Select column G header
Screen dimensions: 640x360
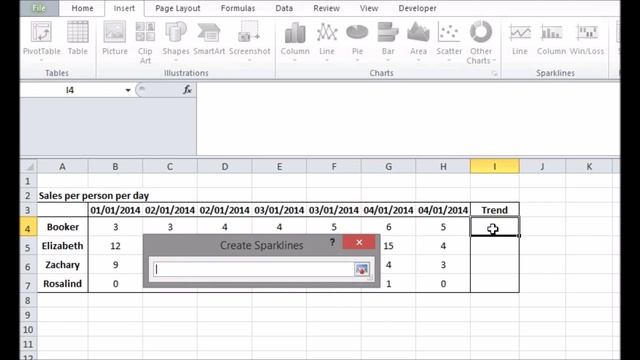(389, 167)
